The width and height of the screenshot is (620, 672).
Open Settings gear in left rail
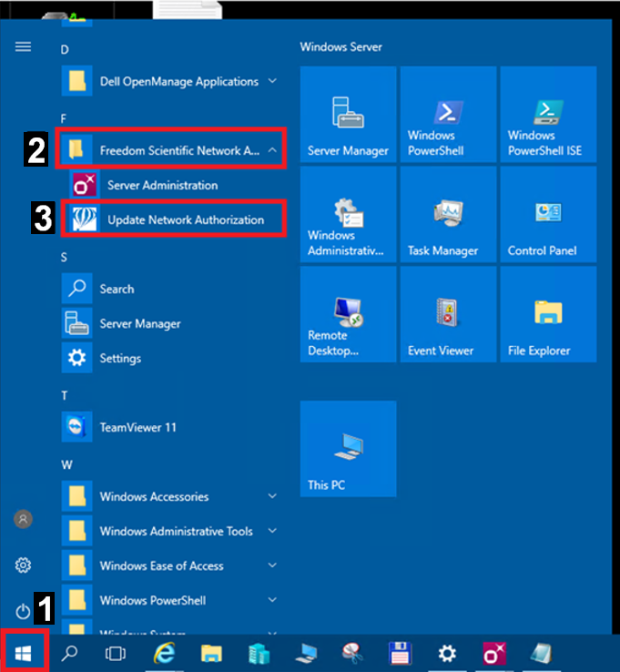pos(23,565)
